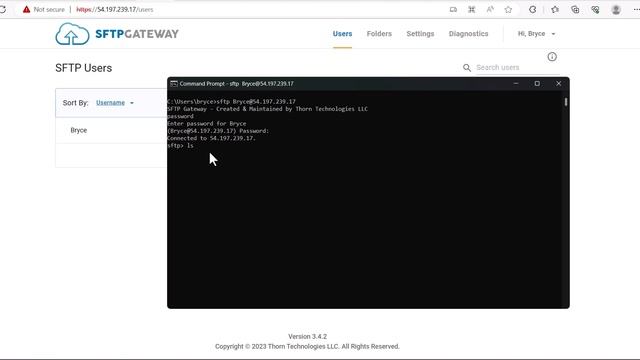Click the read aloud icon
Screen dimensions: 640x360
point(490,9)
